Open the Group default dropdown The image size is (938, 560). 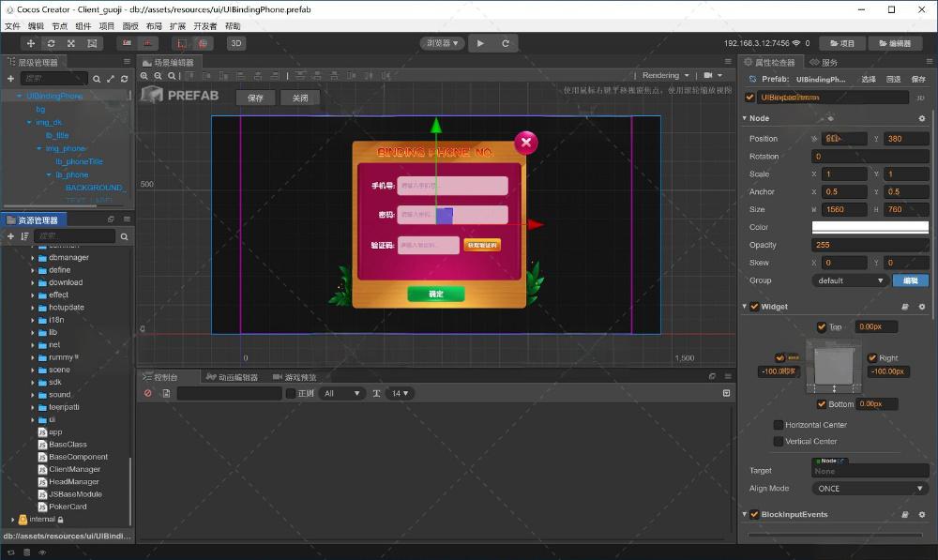pyautogui.click(x=850, y=280)
